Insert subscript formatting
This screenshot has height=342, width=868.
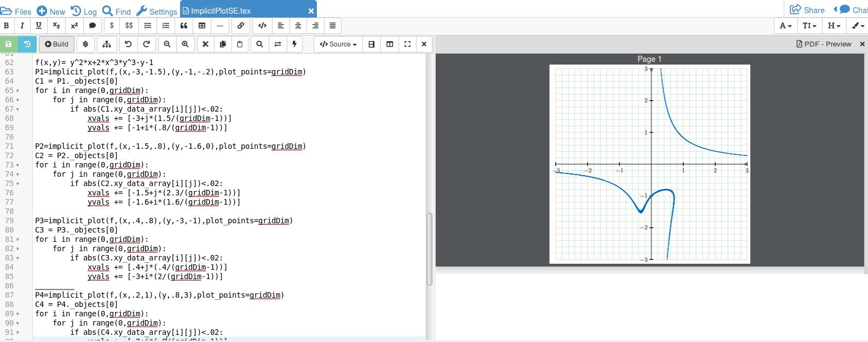click(56, 25)
